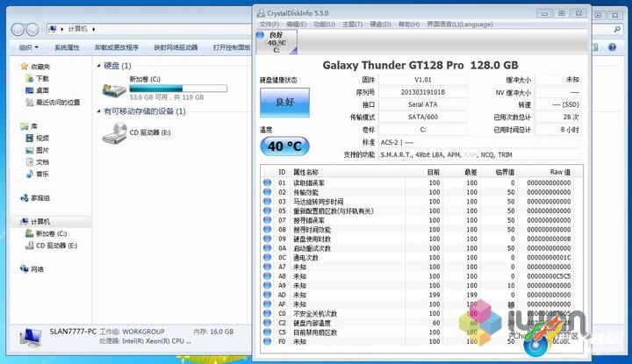The width and height of the screenshot is (632, 364).
Task: Collapse the 硬盘 (1) group
Action: (x=98, y=66)
